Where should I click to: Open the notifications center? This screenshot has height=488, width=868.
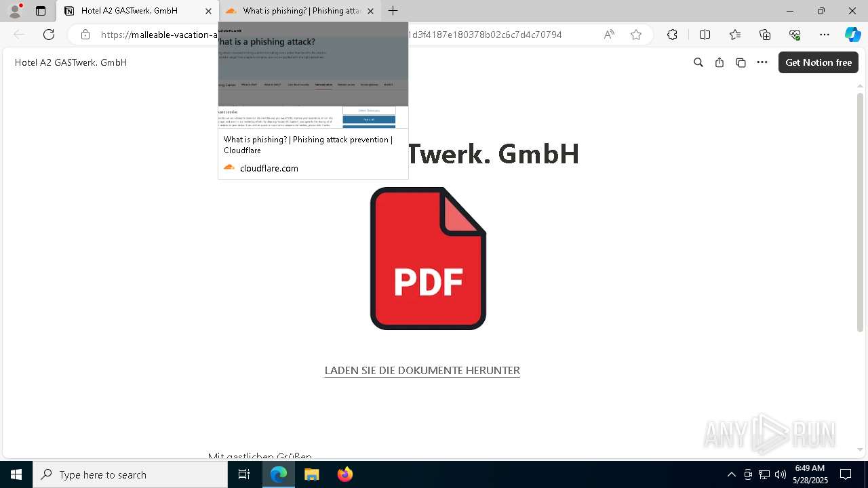tap(846, 474)
